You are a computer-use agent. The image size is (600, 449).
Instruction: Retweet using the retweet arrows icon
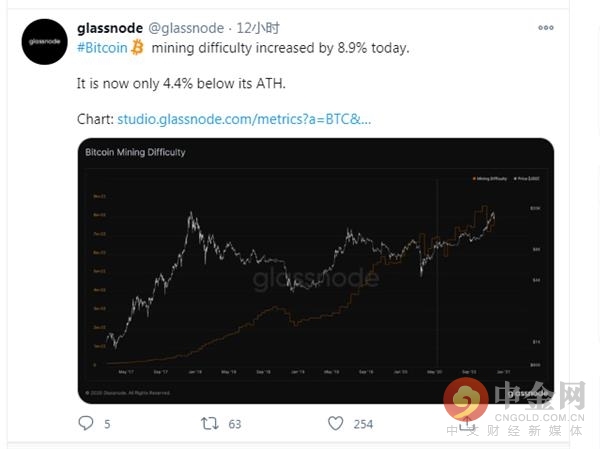209,423
